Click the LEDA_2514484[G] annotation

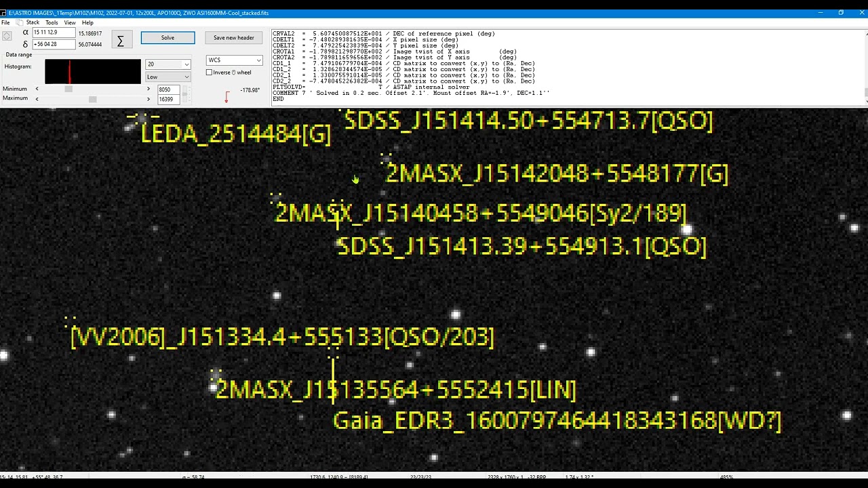(235, 134)
